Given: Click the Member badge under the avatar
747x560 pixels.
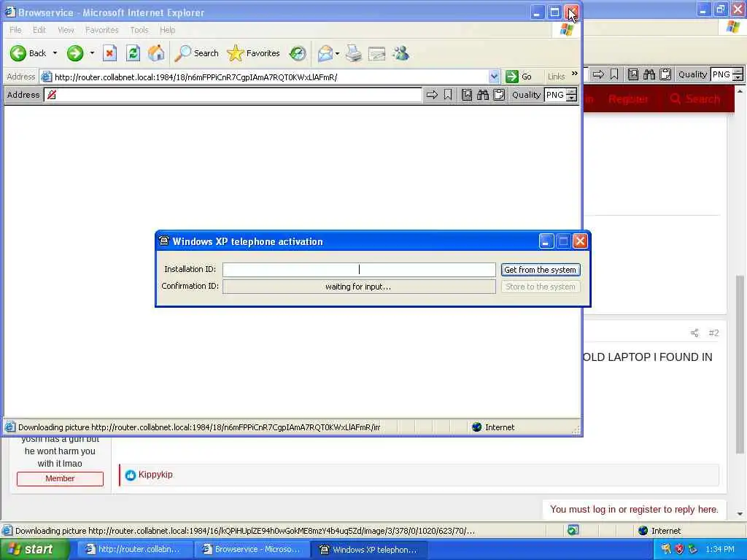Looking at the screenshot, I should pyautogui.click(x=60, y=478).
